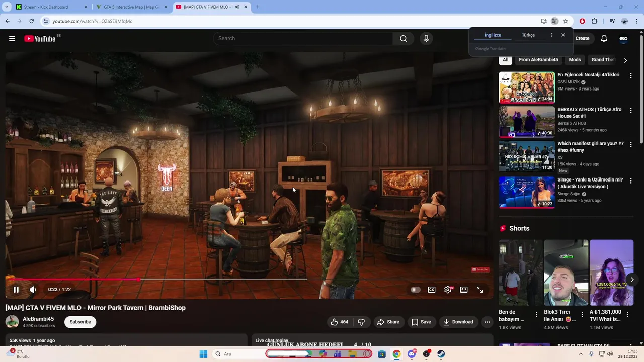Show next Shorts with the arrow
The height and width of the screenshot is (362, 644).
632,279
